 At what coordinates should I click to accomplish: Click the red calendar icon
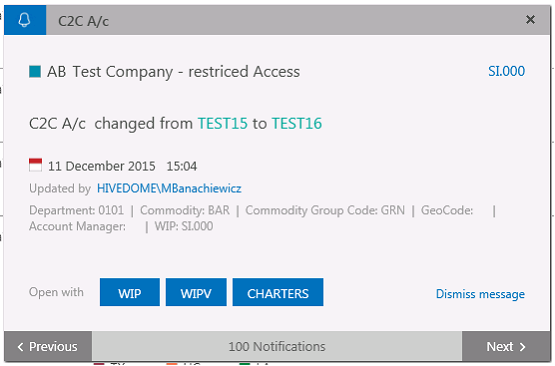(35, 165)
